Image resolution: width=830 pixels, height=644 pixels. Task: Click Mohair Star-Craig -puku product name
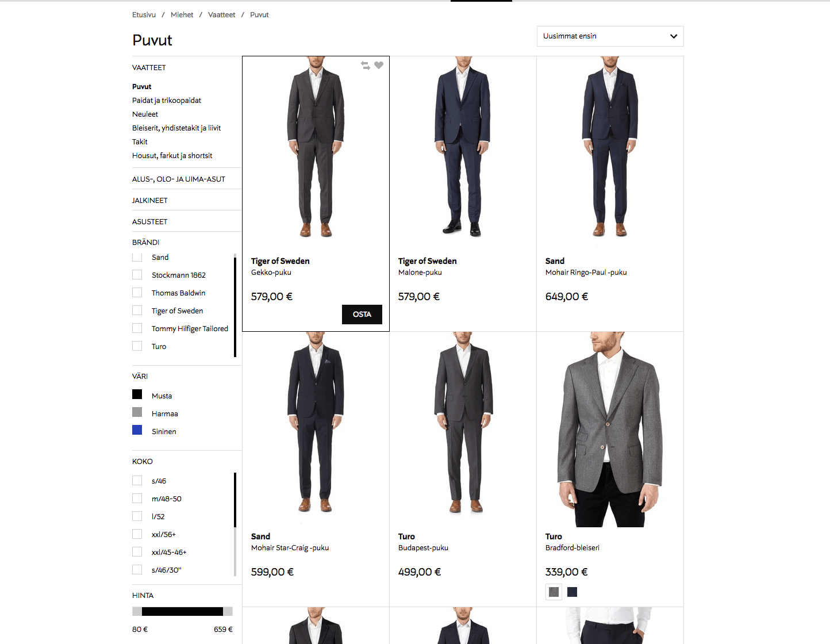[290, 548]
